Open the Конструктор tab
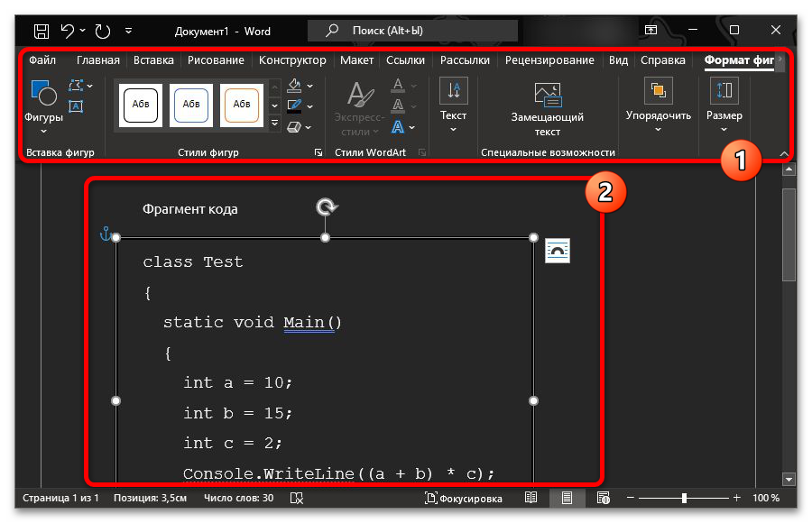The image size is (812, 523). [292, 60]
